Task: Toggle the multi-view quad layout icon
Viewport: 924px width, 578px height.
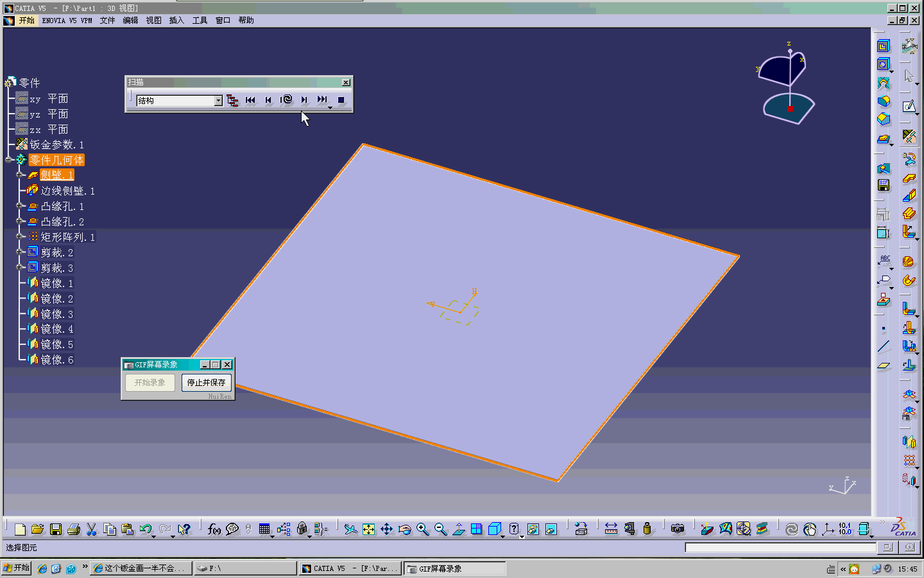Action: point(476,529)
